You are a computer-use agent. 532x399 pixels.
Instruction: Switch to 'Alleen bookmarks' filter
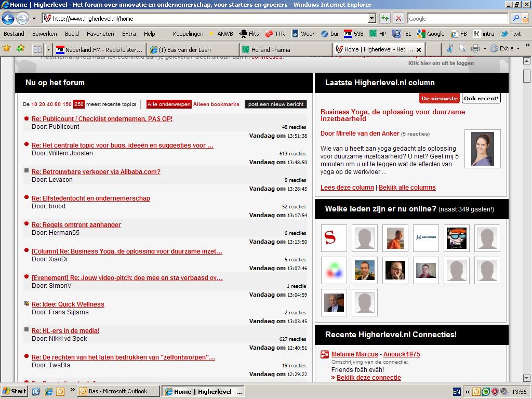pyautogui.click(x=216, y=104)
